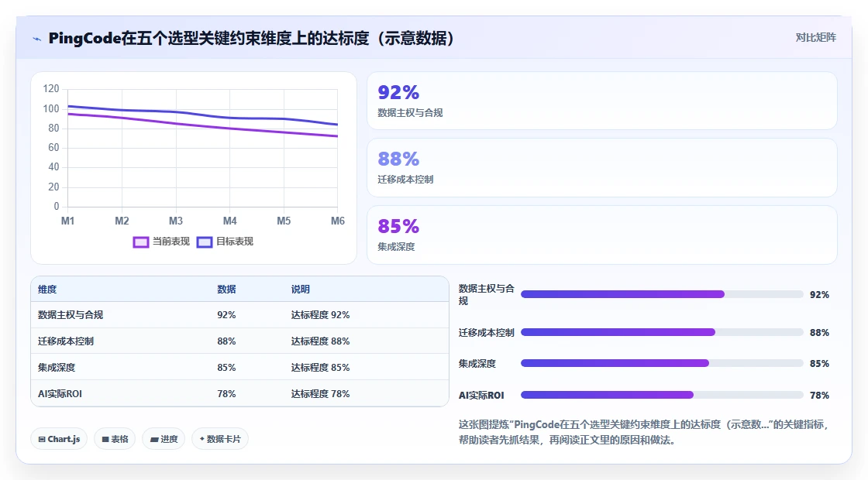
Task: Click table cell 数据主权与合规
Action: [x=71, y=314]
